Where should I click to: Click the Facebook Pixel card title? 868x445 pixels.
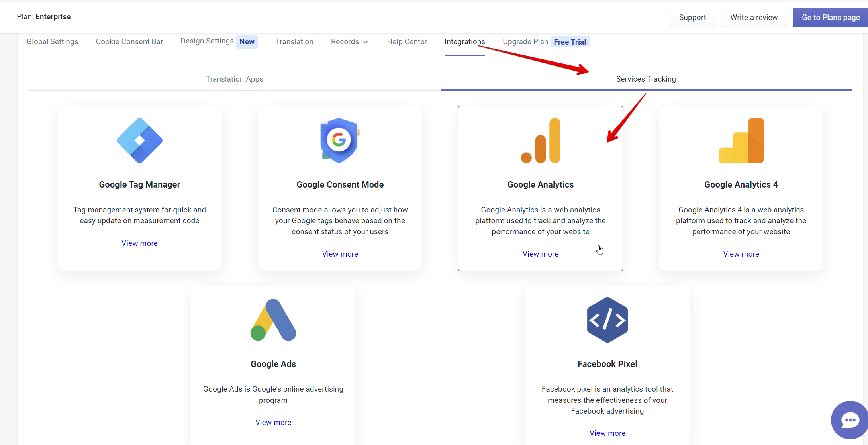pos(607,364)
